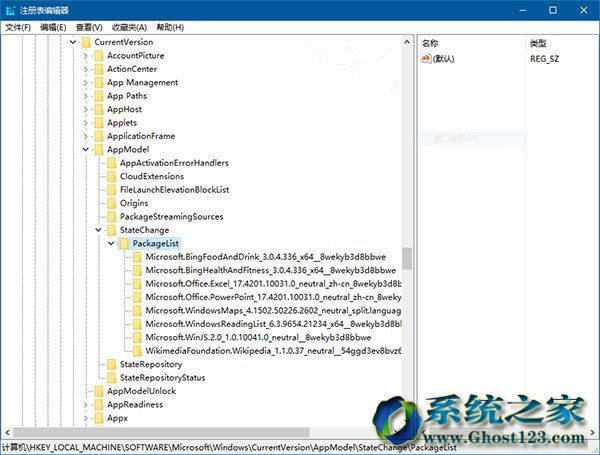Click the registry path in status bar
The height and width of the screenshot is (455, 600).
tap(229, 448)
